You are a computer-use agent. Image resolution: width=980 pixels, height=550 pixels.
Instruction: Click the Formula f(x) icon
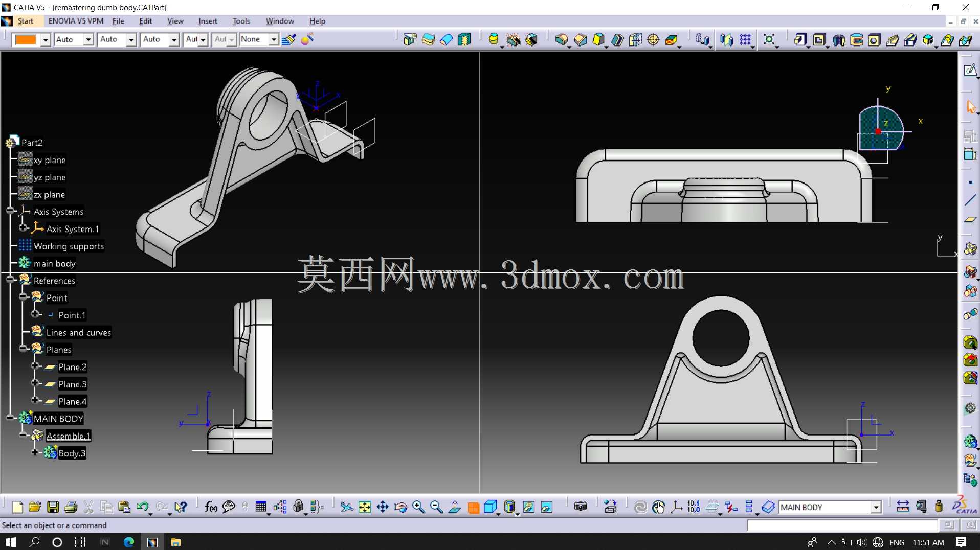211,507
